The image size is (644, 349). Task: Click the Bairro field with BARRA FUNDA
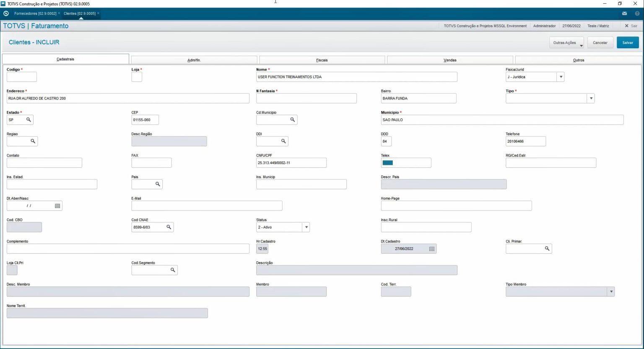[418, 99]
